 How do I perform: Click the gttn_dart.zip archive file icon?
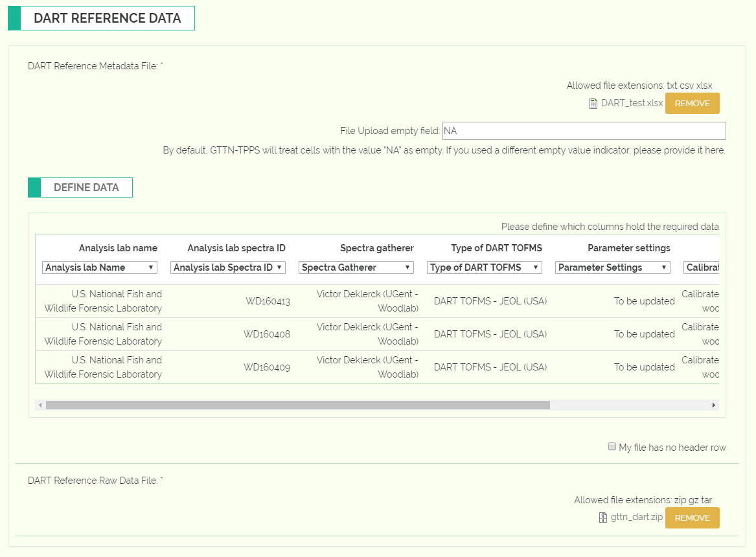pyautogui.click(x=602, y=517)
